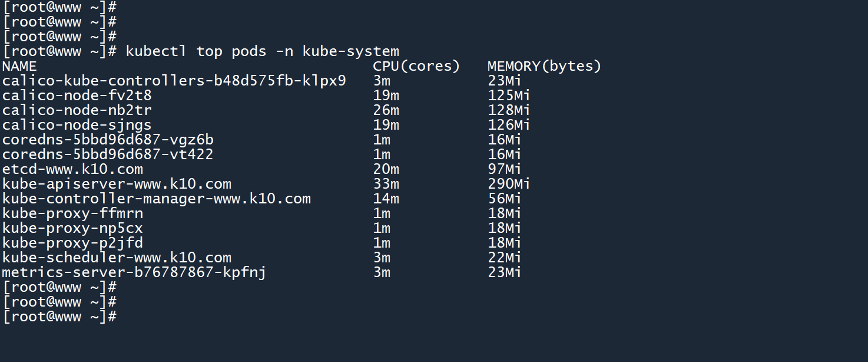Image resolution: width=868 pixels, height=362 pixels.
Task: Click the last shell prompt at the bottom
Action: (x=59, y=317)
